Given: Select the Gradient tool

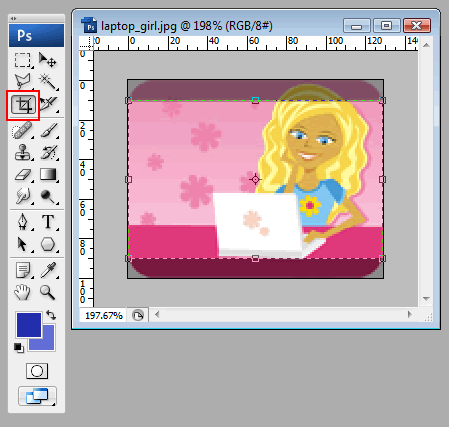Looking at the screenshot, I should (x=48, y=174).
